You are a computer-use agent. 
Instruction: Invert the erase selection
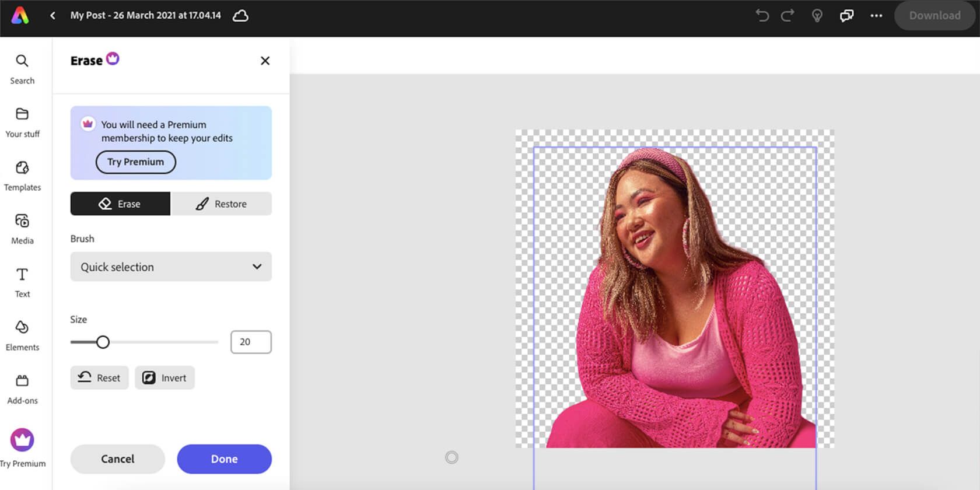(x=164, y=378)
